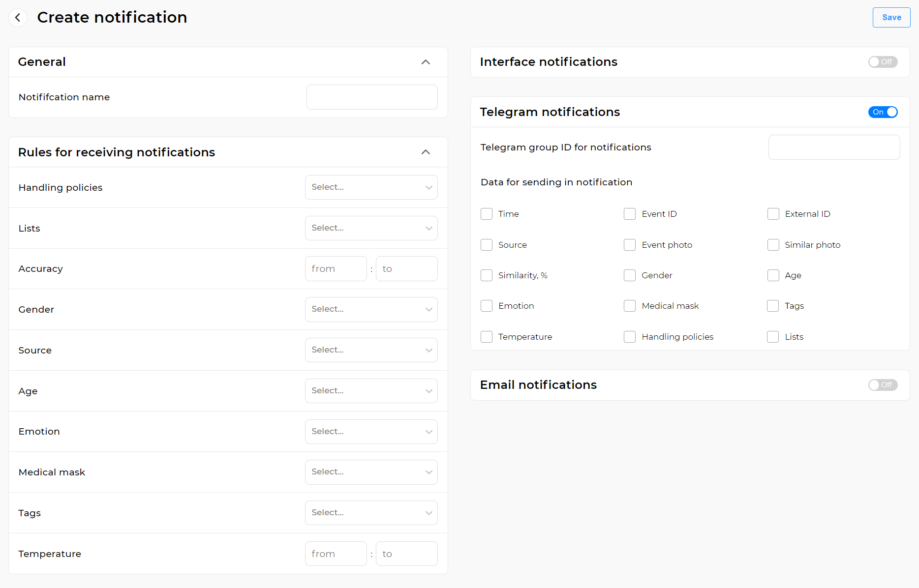
Task: Click the Telegram group ID input field
Action: [834, 147]
